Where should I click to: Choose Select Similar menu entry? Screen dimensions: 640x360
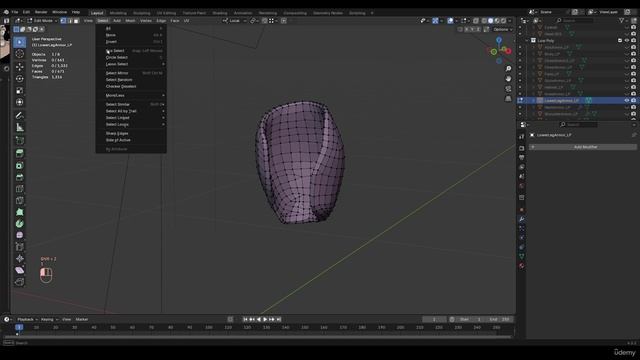[x=131, y=104]
